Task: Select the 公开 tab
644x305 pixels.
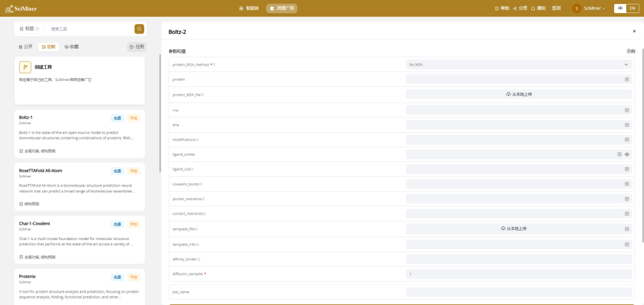Action: 25,46
